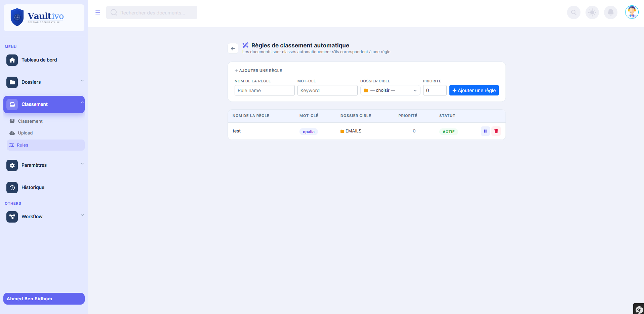Screen dimensions: 644x314
Task: Toggle the hamburger sidebar menu
Action: 98,12
